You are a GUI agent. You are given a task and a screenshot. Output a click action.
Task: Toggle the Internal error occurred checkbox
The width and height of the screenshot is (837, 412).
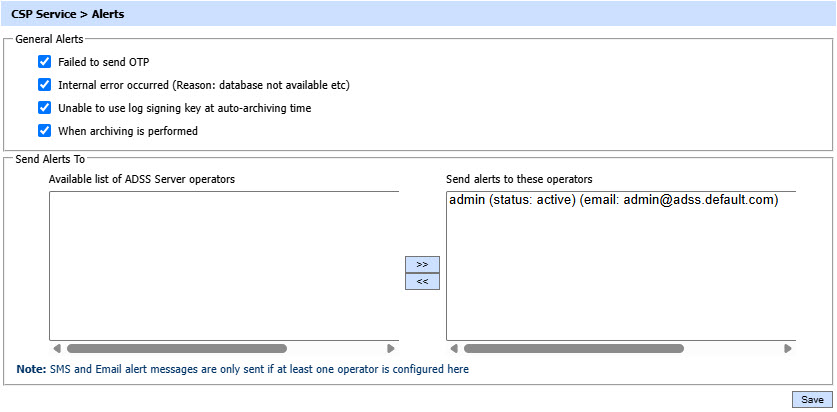44,85
